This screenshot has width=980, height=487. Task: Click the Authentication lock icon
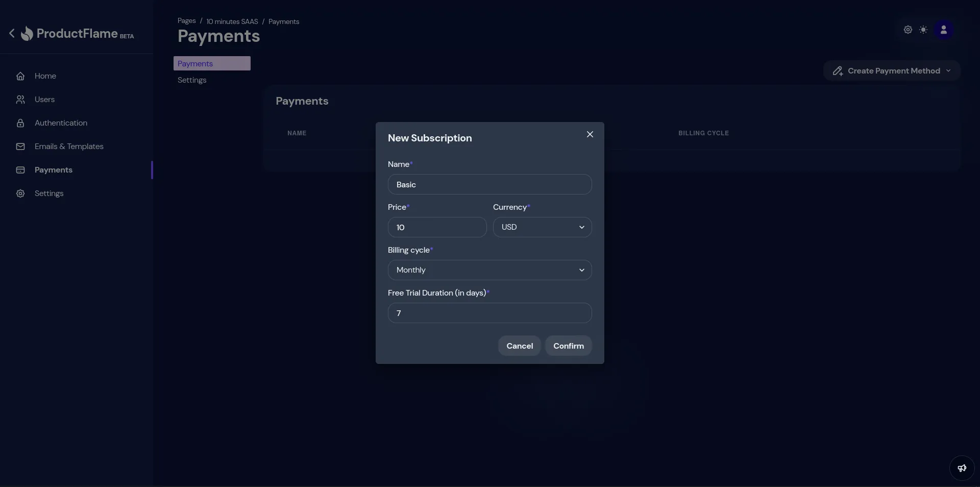[20, 123]
